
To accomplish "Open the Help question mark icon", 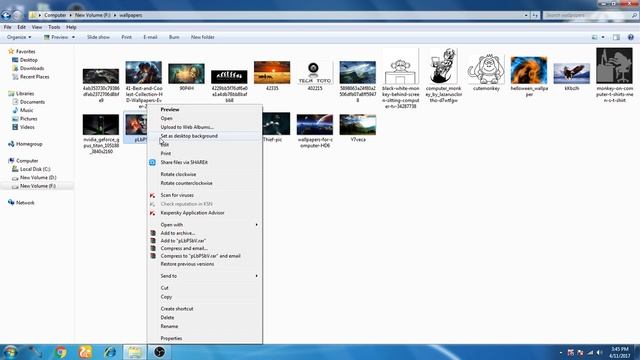I will [x=631, y=37].
